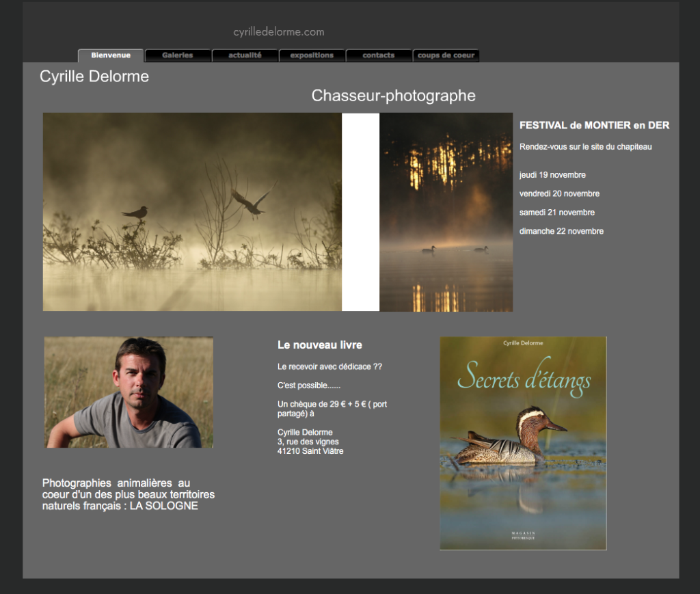Select the dimanche 22 novembre date
The image size is (700, 594).
[x=561, y=231]
